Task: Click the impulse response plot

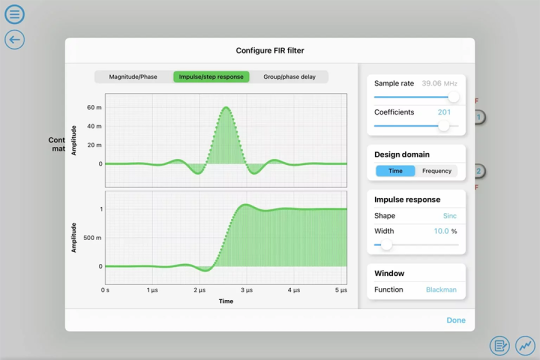Action: (x=226, y=140)
